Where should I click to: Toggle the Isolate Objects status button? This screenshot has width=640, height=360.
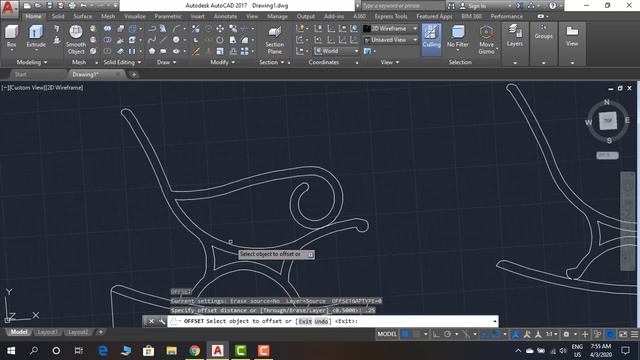[597, 334]
